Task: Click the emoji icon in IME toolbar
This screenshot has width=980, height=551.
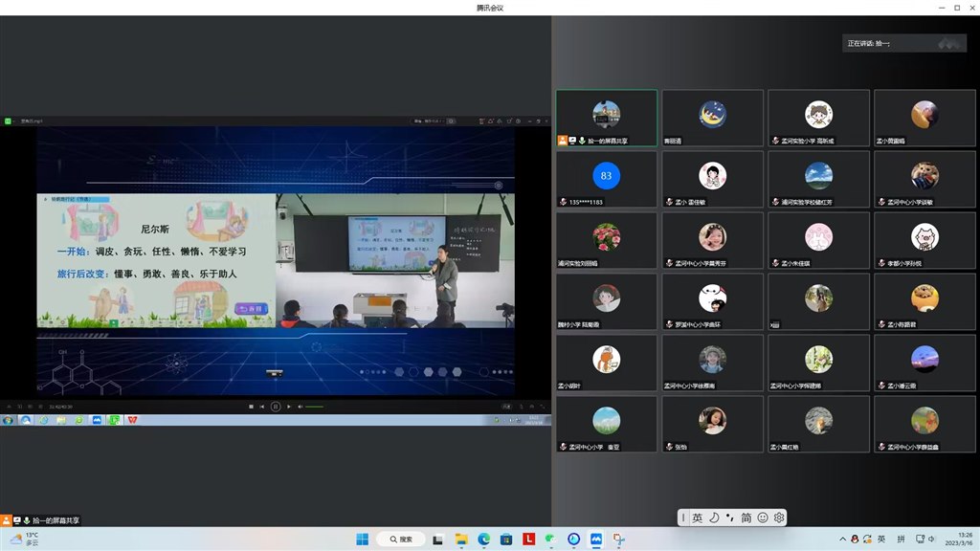Action: pos(763,518)
